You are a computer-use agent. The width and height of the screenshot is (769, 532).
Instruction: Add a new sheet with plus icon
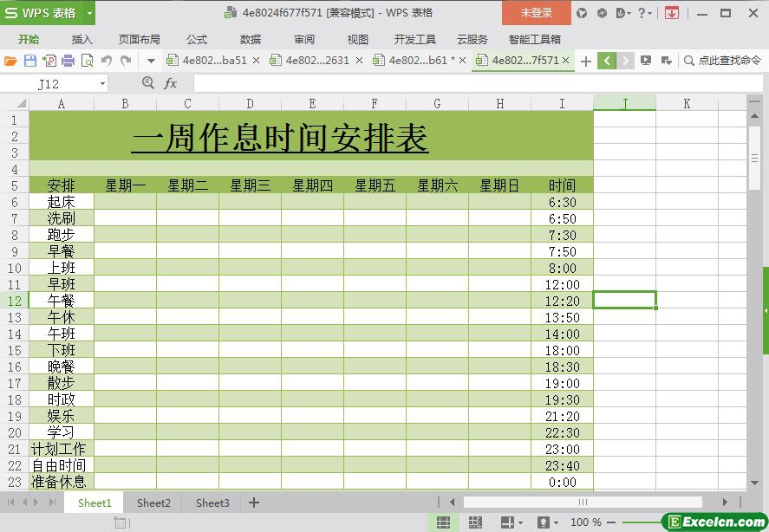(x=254, y=503)
